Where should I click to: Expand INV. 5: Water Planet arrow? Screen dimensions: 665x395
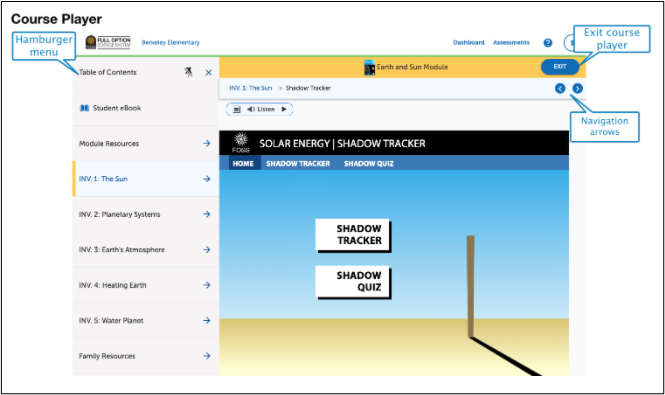pyautogui.click(x=207, y=320)
